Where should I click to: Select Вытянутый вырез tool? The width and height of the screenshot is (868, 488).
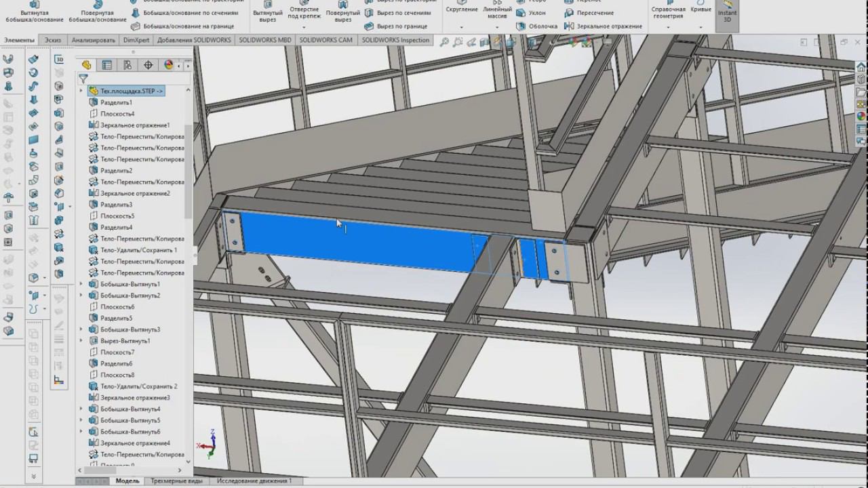pyautogui.click(x=268, y=12)
